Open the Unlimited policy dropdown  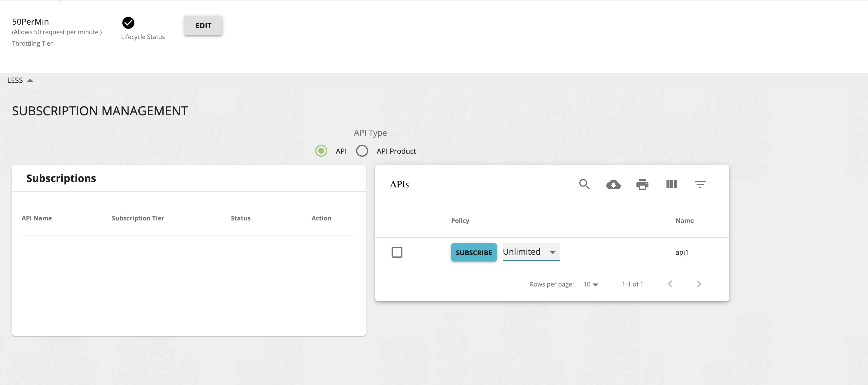pyautogui.click(x=530, y=252)
